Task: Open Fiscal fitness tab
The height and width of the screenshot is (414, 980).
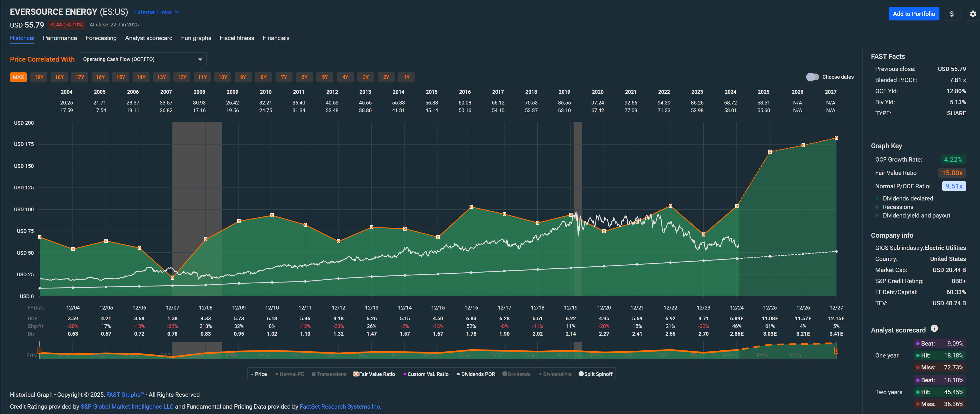Action: point(237,38)
